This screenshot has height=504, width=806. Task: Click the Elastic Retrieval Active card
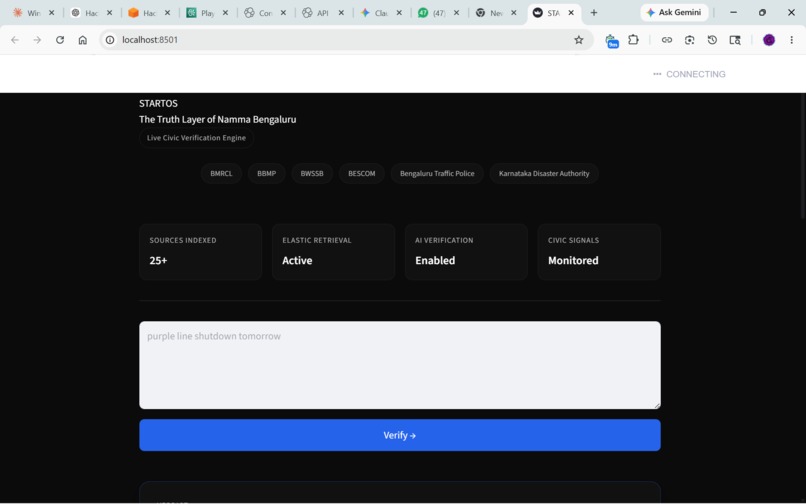(x=333, y=251)
